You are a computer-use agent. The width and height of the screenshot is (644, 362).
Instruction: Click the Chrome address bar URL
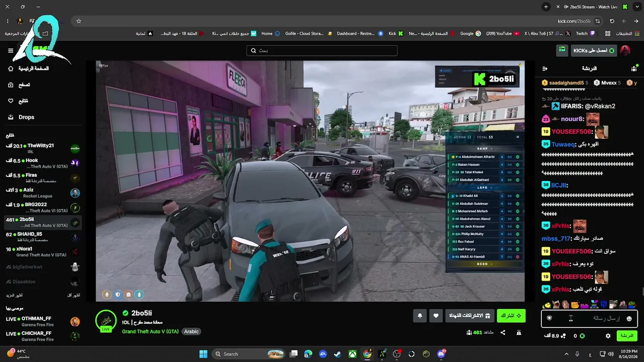[574, 21]
